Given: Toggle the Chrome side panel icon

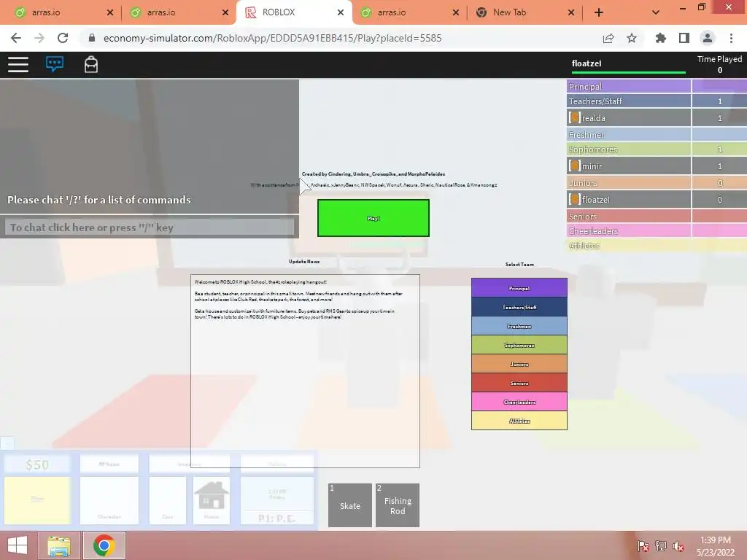Looking at the screenshot, I should coord(684,38).
